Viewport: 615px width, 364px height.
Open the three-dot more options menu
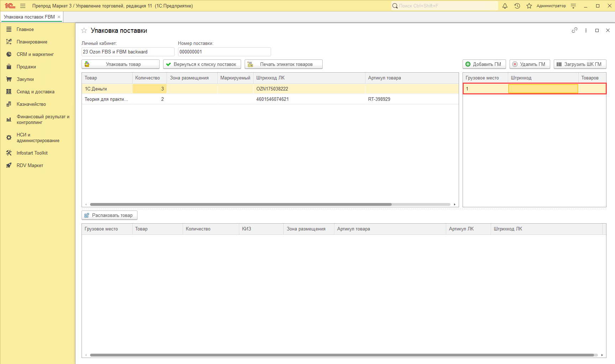pos(586,30)
